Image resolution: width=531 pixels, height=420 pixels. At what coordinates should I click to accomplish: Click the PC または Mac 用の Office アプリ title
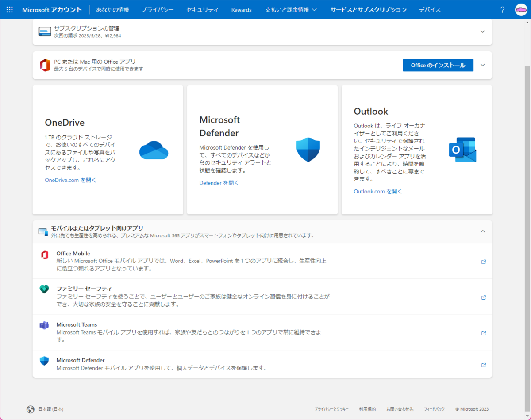tap(95, 62)
